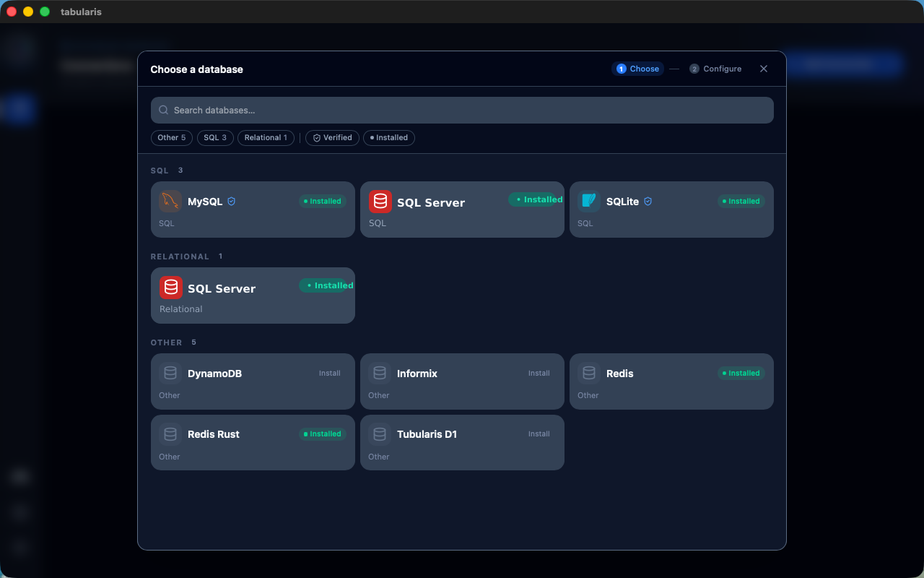Click the SQLite feather logo icon
This screenshot has width=924, height=578.
pos(589,202)
